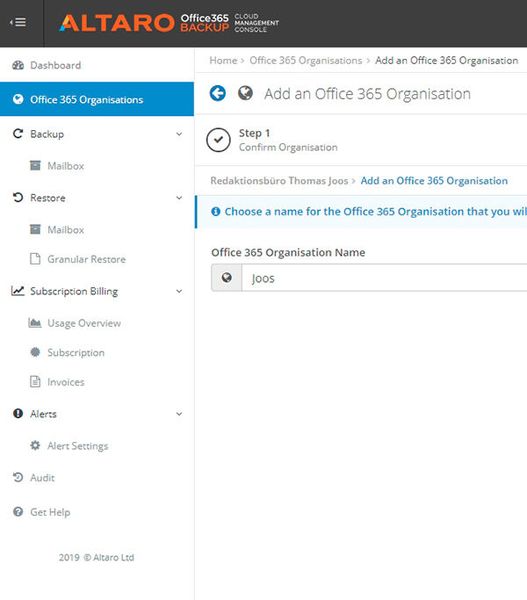Click Redaktionsbüro Thomas Joos breadcrumb

click(x=279, y=181)
